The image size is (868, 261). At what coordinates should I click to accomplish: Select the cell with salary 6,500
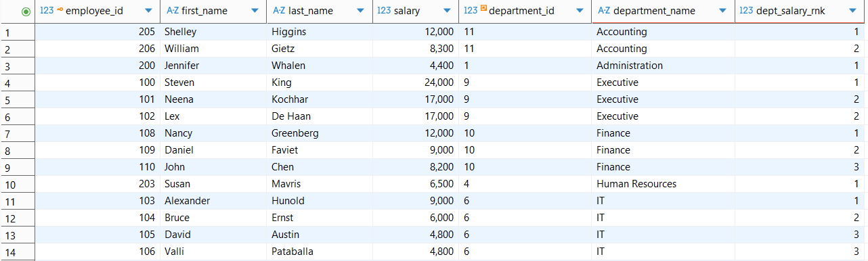(x=416, y=184)
